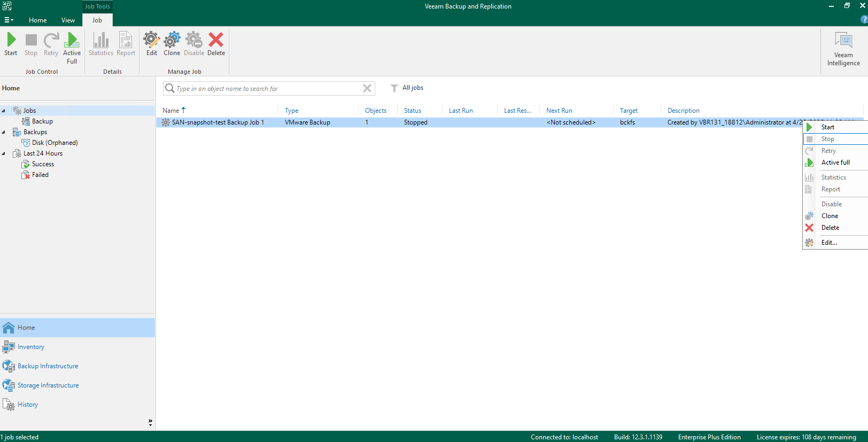This screenshot has width=868, height=442.
Task: Choose Edit... in the context menu
Action: click(x=829, y=243)
